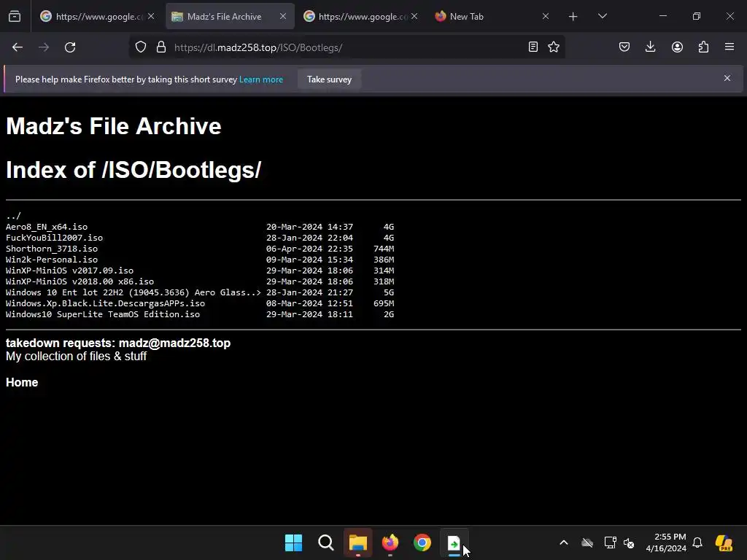Open the Extensions puzzle icon
Viewport: 747px width, 560px height.
click(x=703, y=47)
